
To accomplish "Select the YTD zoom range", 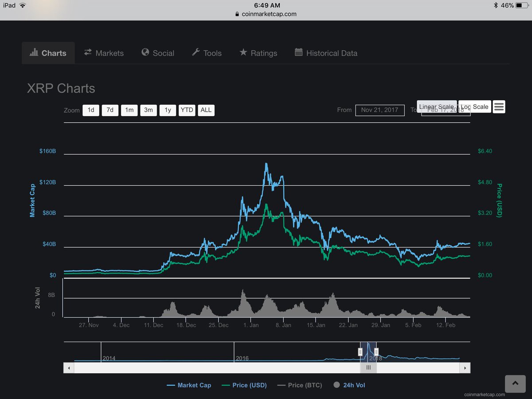I will 187,110.
